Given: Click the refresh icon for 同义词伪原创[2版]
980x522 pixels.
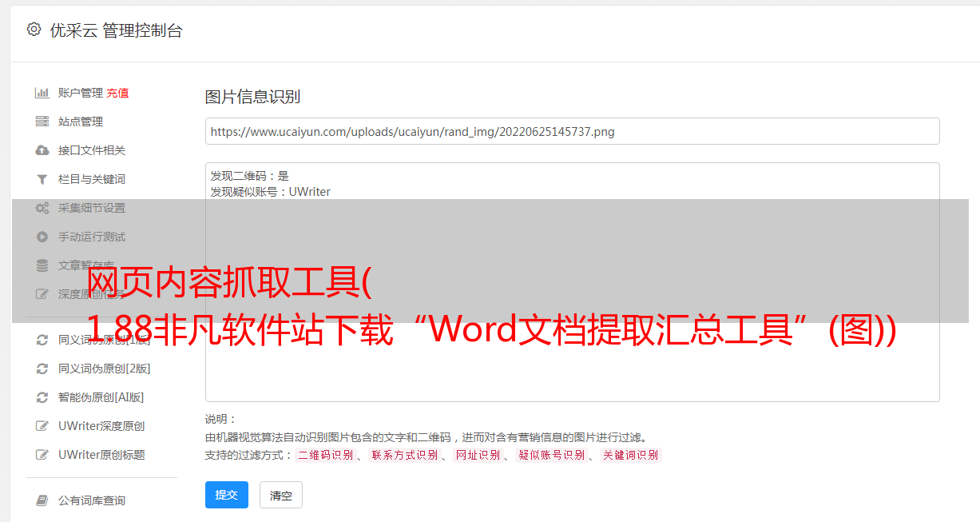Looking at the screenshot, I should (x=42, y=369).
